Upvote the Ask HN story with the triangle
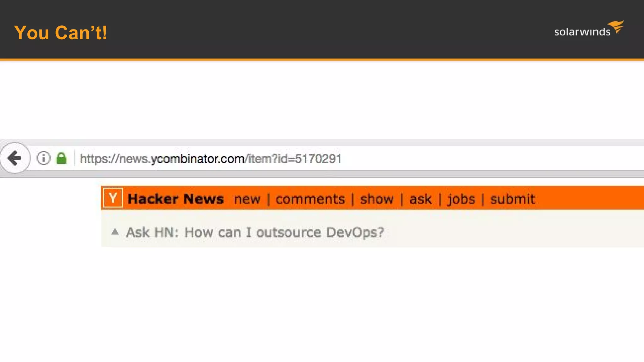The height and width of the screenshot is (362, 644). pos(115,232)
